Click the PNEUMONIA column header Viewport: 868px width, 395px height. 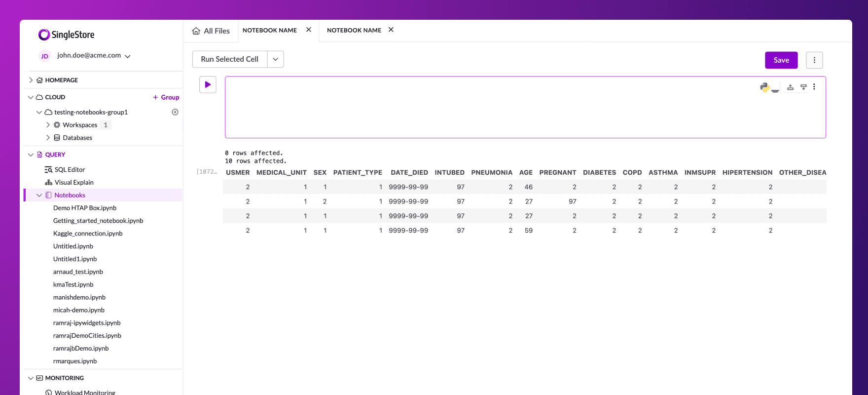tap(492, 172)
